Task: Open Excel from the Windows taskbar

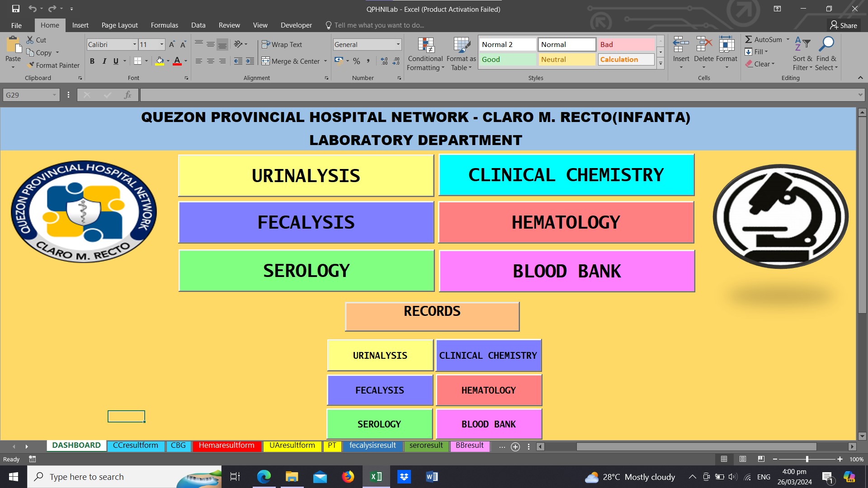Action: pos(376,477)
